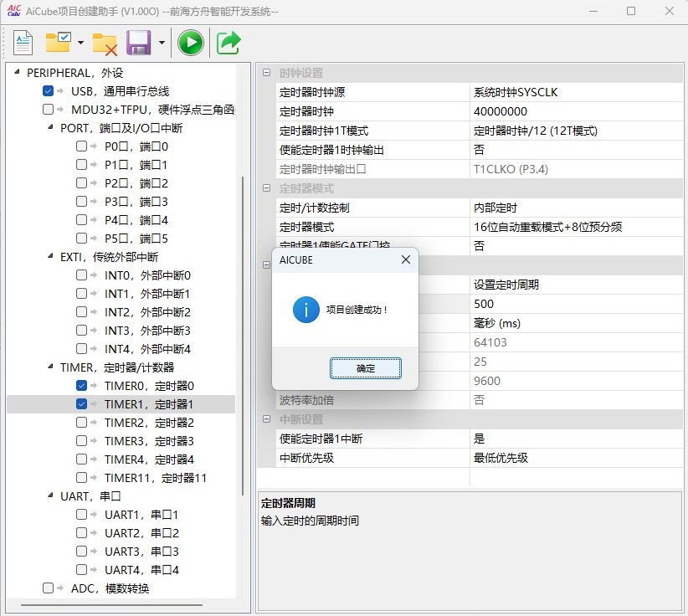Click the purple floppy disk save icon
The height and width of the screenshot is (616, 688).
coord(138,43)
